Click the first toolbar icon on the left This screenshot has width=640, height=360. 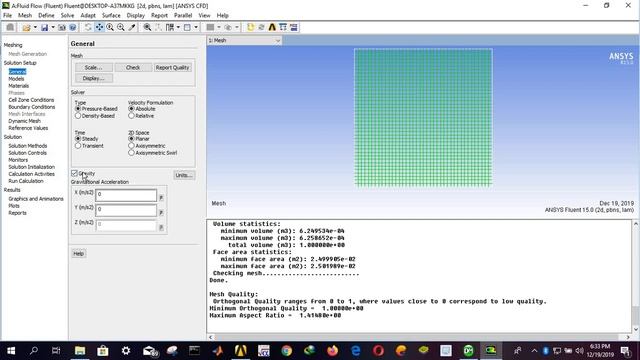coord(10,27)
